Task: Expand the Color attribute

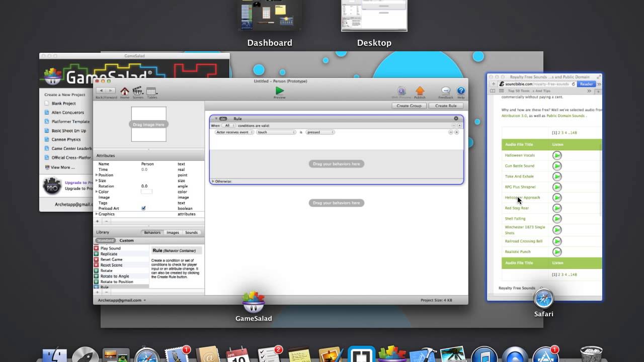Action: [97, 192]
